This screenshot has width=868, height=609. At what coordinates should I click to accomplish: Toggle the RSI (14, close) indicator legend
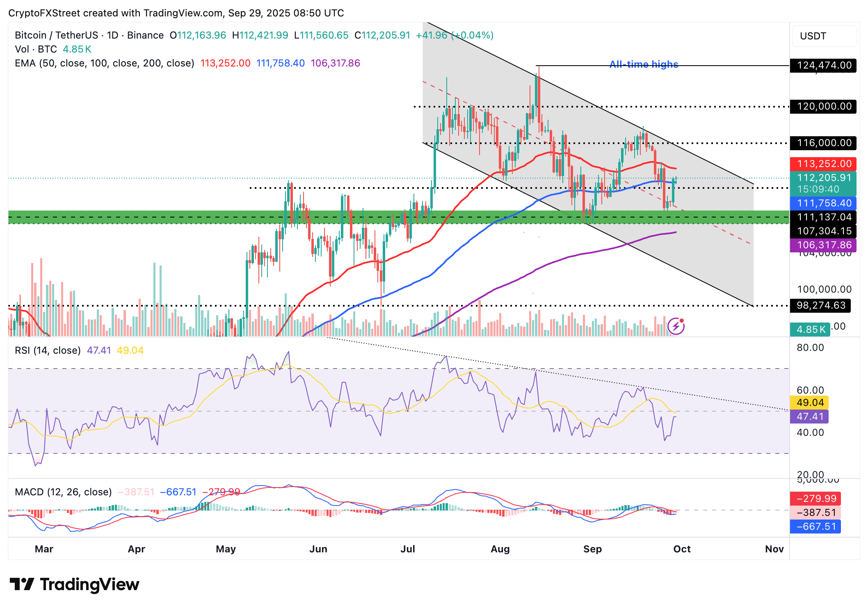48,350
